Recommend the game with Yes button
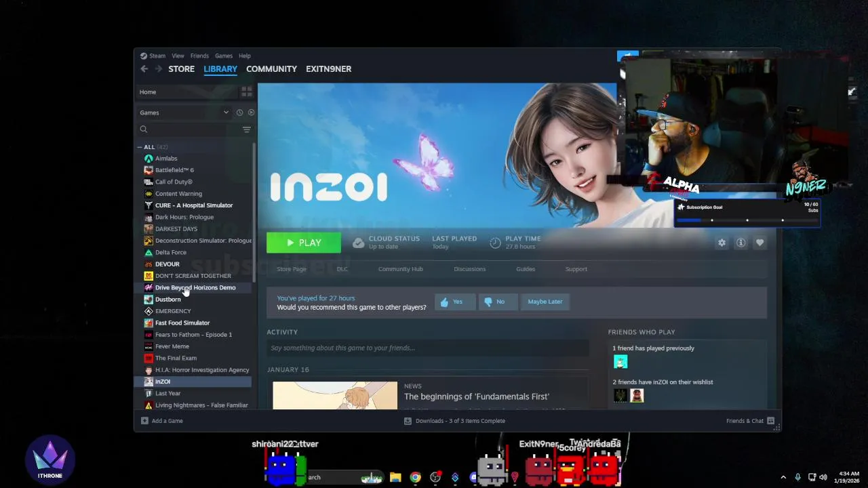 tap(455, 302)
